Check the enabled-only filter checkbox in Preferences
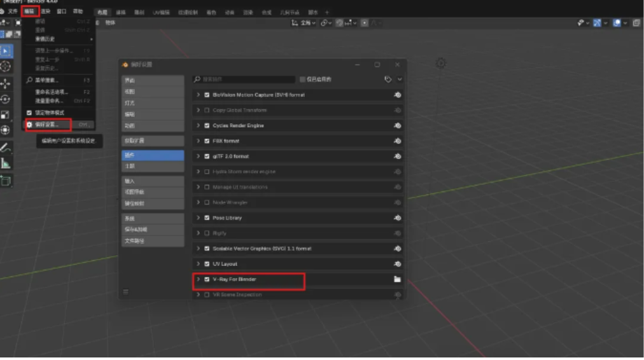 303,80
